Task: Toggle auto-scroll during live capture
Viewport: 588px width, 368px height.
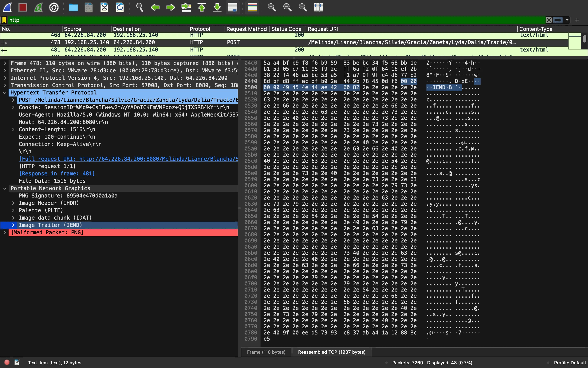Action: (233, 7)
